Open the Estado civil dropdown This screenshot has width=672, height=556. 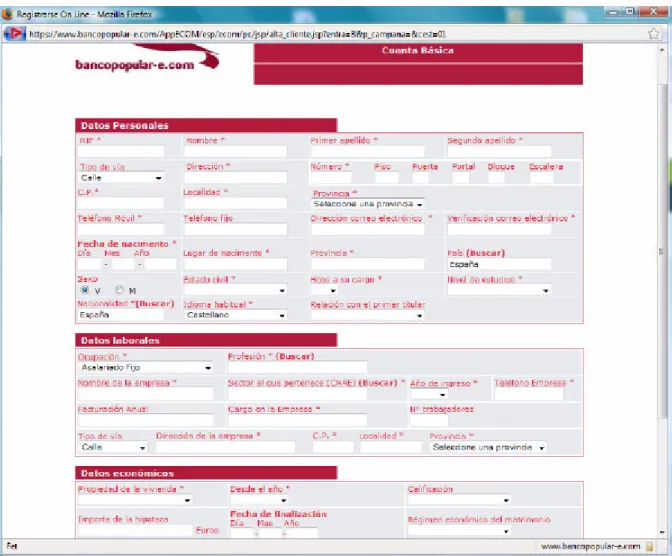tap(235, 290)
